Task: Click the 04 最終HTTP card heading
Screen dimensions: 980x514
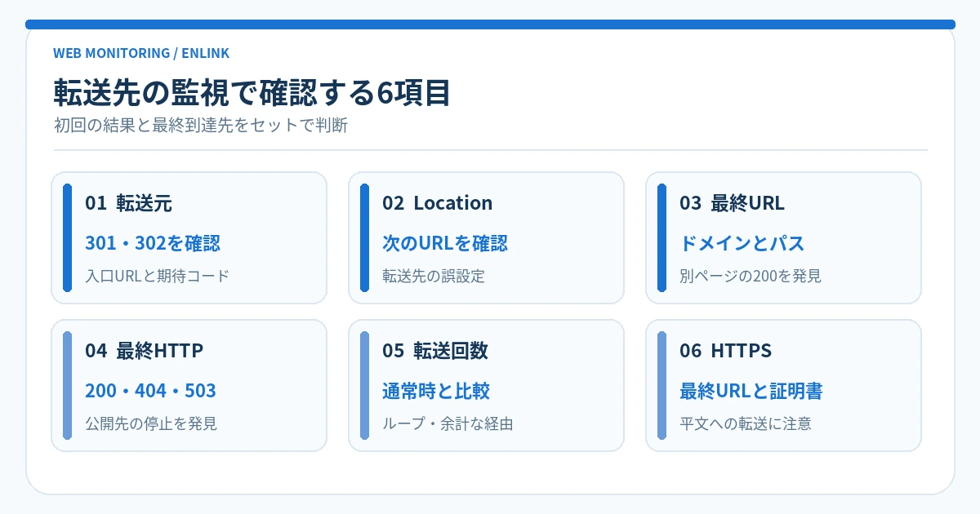Action: [x=144, y=351]
